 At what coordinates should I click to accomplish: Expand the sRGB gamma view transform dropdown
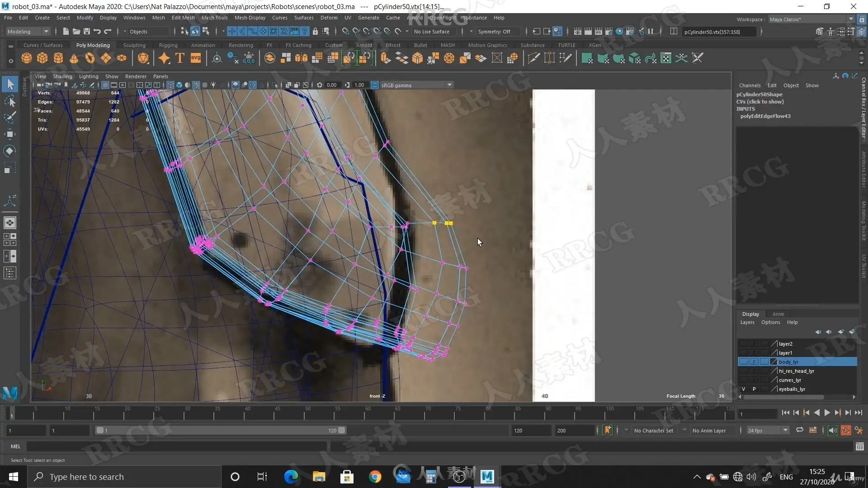tap(449, 85)
